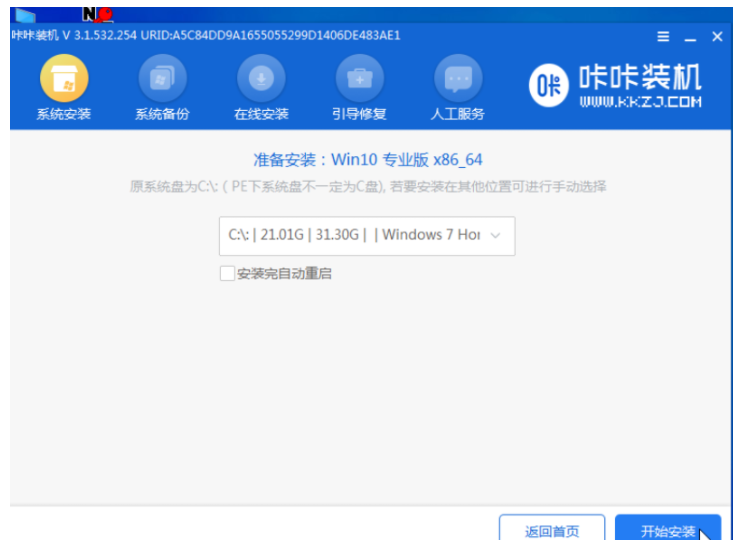Viewport: 742px width, 546px height.
Task: Click the 原系统盘为C:\ hint text
Action: click(368, 186)
